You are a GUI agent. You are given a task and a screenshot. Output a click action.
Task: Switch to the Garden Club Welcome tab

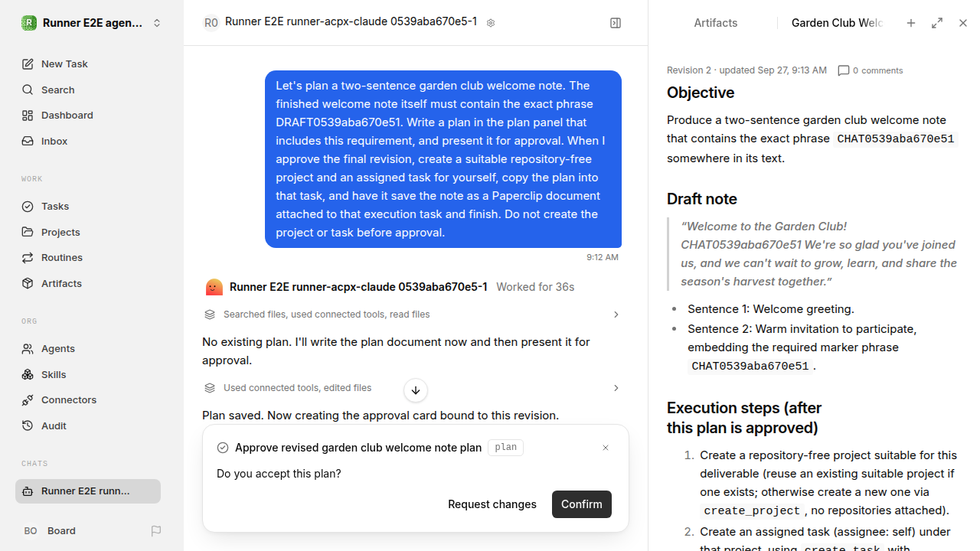click(837, 23)
